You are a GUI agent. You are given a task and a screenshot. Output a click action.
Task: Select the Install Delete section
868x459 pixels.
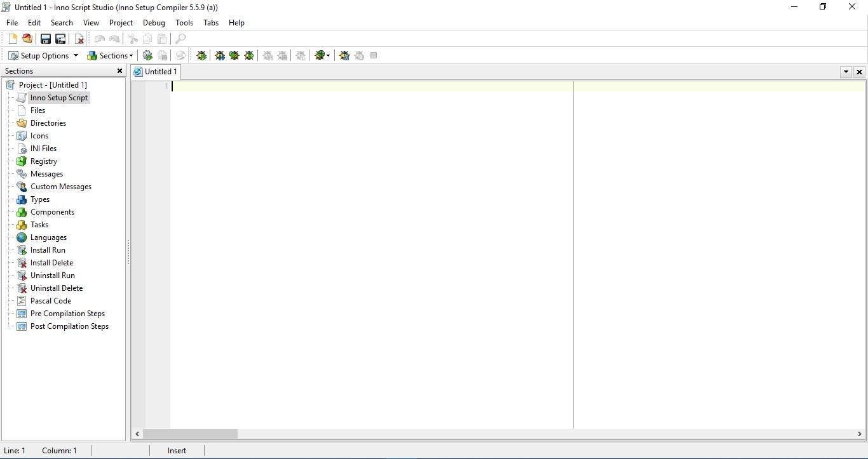51,262
